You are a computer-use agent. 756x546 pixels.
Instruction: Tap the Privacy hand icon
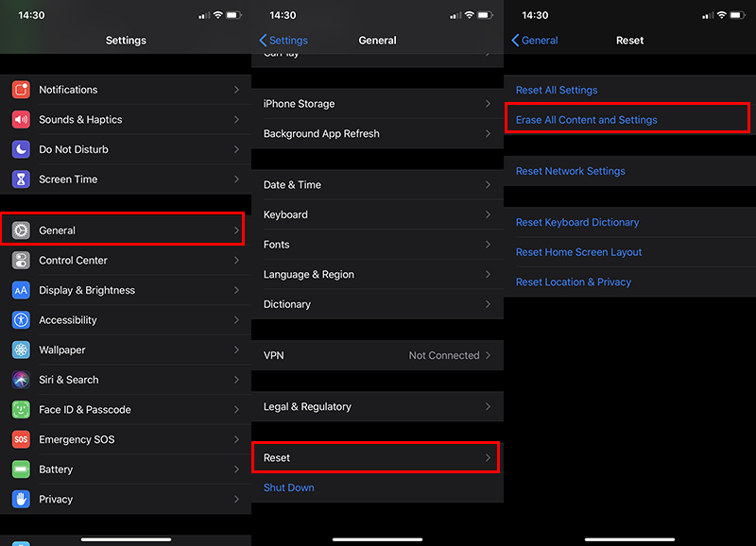[x=21, y=500]
